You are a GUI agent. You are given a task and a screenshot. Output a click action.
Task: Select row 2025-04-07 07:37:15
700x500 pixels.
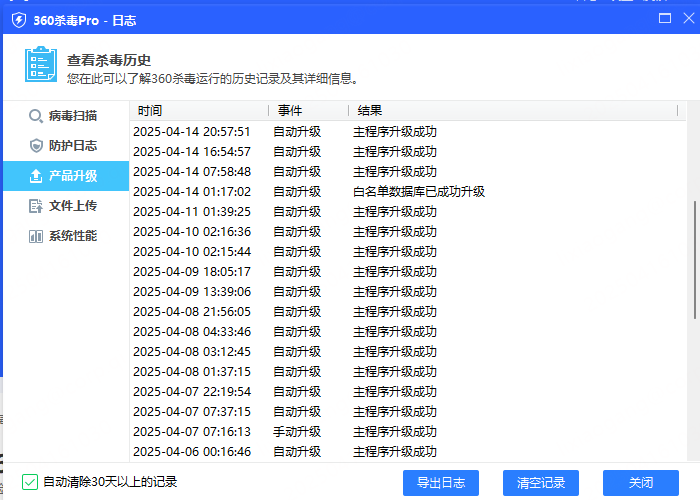[x=408, y=412]
